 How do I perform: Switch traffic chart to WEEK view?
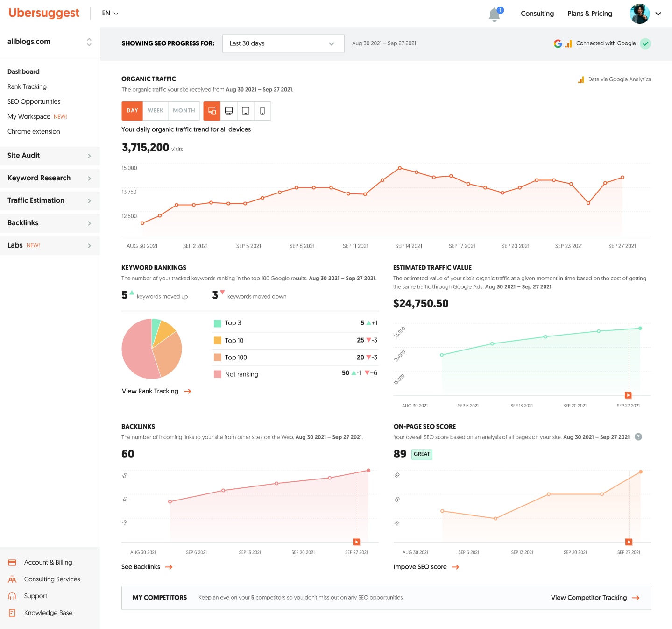156,111
